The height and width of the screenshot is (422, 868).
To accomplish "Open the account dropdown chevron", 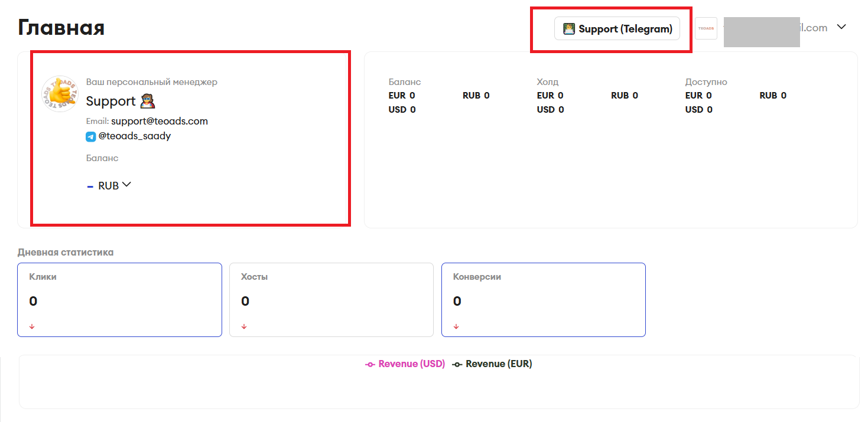I will point(842,27).
